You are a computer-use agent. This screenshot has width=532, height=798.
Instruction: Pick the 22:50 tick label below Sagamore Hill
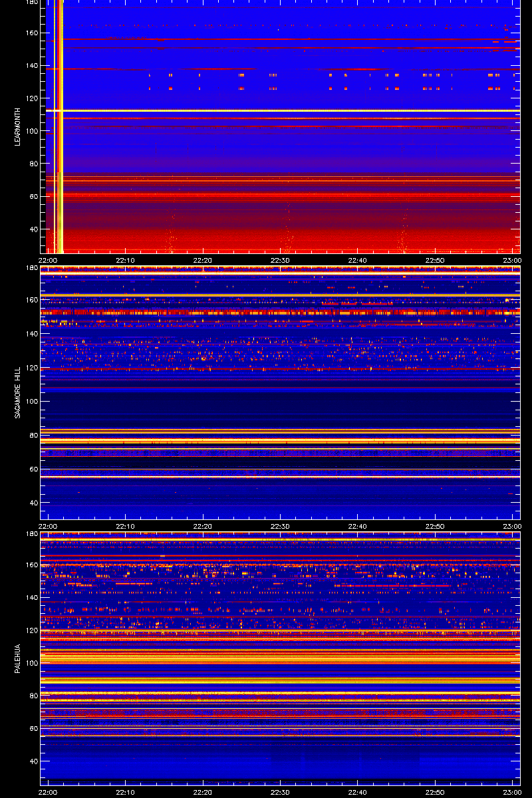[434, 526]
